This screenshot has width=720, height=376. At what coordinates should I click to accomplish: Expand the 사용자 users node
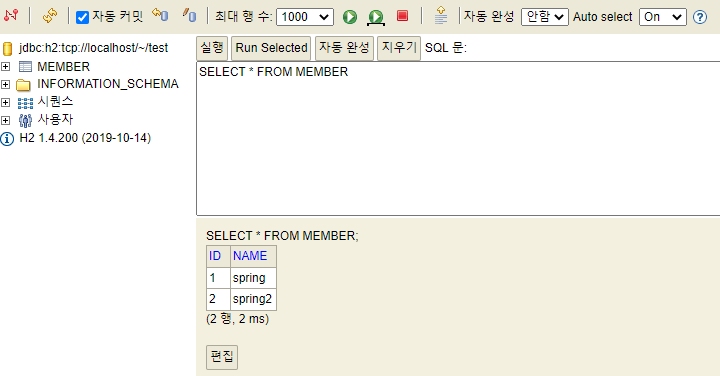[x=6, y=120]
